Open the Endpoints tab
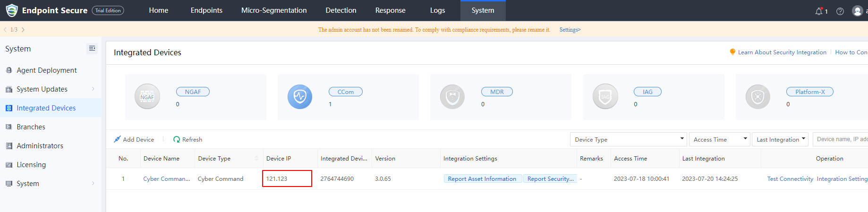Screen dimensions: 868x212 coord(206,10)
